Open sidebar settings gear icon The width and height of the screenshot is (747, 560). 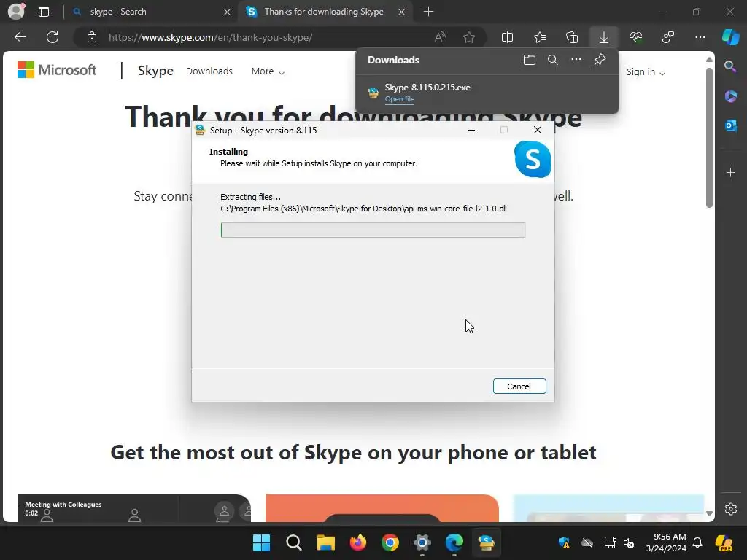731,508
